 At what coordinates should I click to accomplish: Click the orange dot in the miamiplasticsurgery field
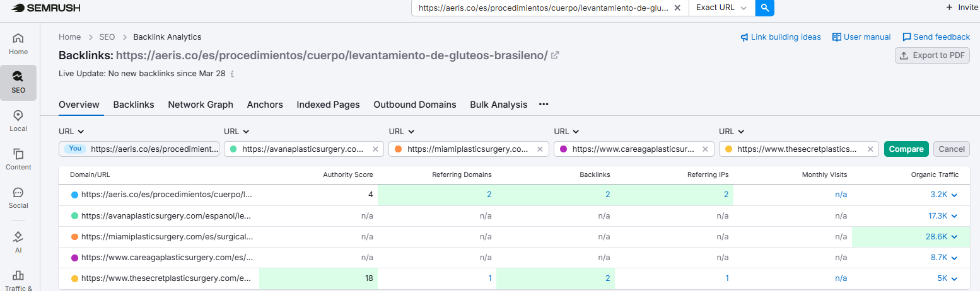[x=399, y=149]
